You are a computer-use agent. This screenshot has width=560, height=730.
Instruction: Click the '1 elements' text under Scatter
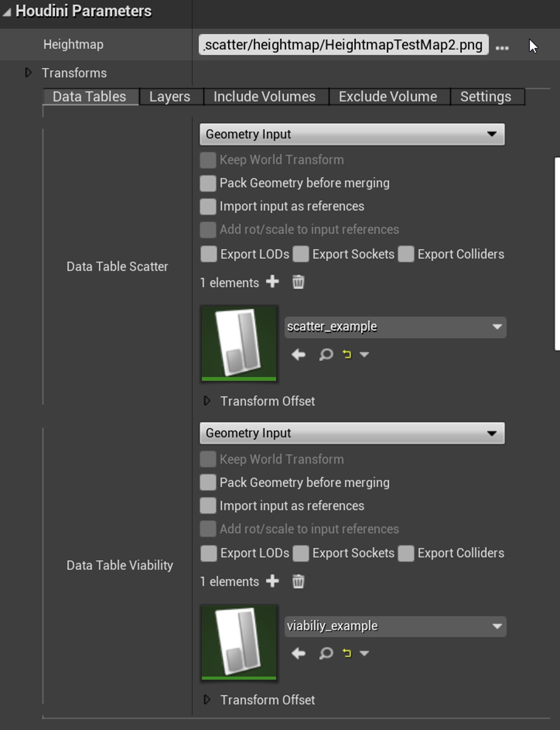pos(229,283)
